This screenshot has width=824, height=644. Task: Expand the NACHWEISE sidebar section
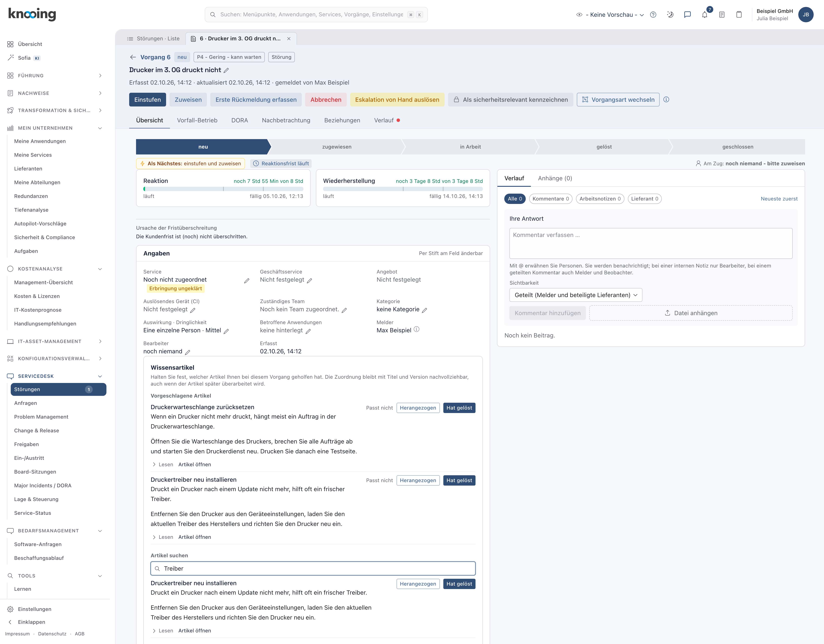[55, 93]
